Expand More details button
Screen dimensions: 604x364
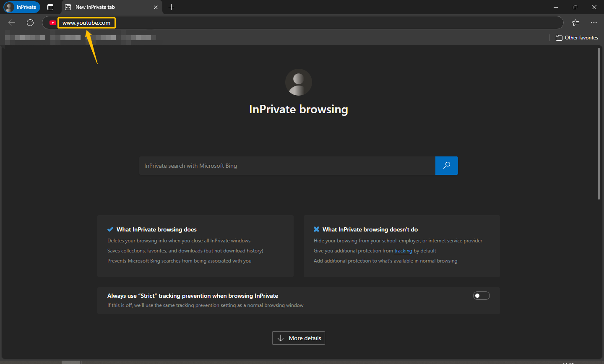(299, 338)
